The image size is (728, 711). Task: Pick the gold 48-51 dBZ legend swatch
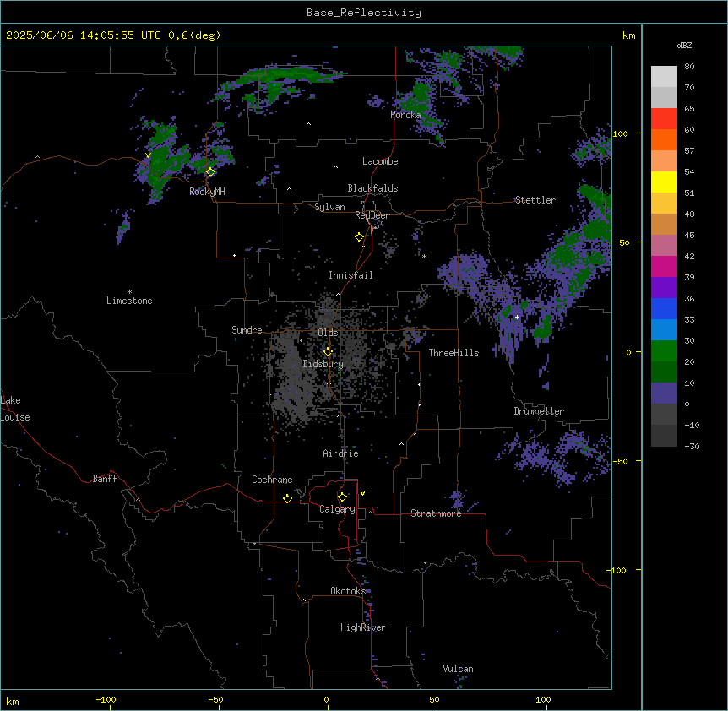click(664, 204)
